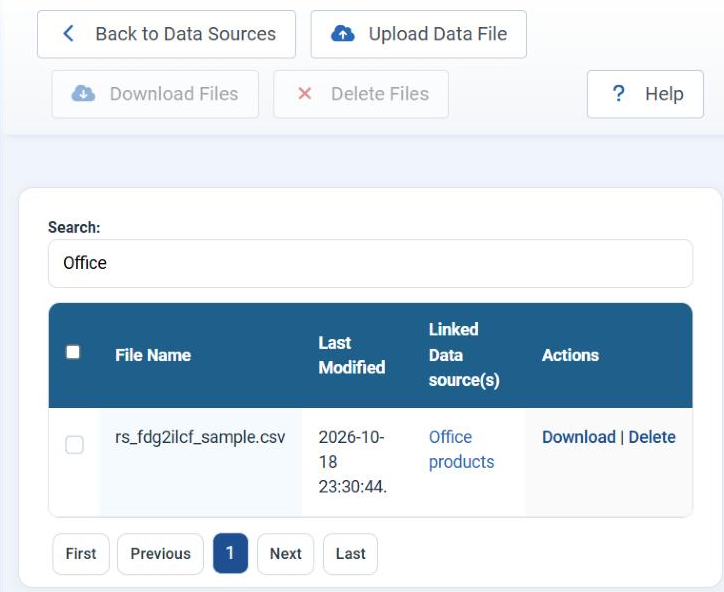The image size is (724, 592).
Task: Click the question mark help icon
Action: click(618, 94)
